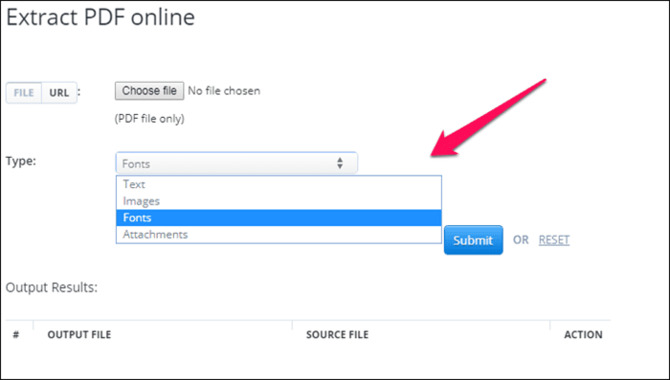The image size is (670, 380).
Task: Switch input mode to URL
Action: click(59, 93)
